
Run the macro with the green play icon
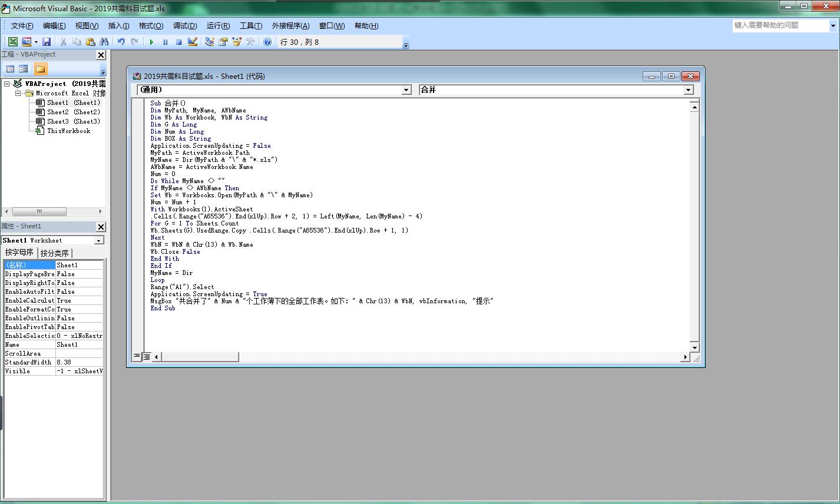[151, 42]
